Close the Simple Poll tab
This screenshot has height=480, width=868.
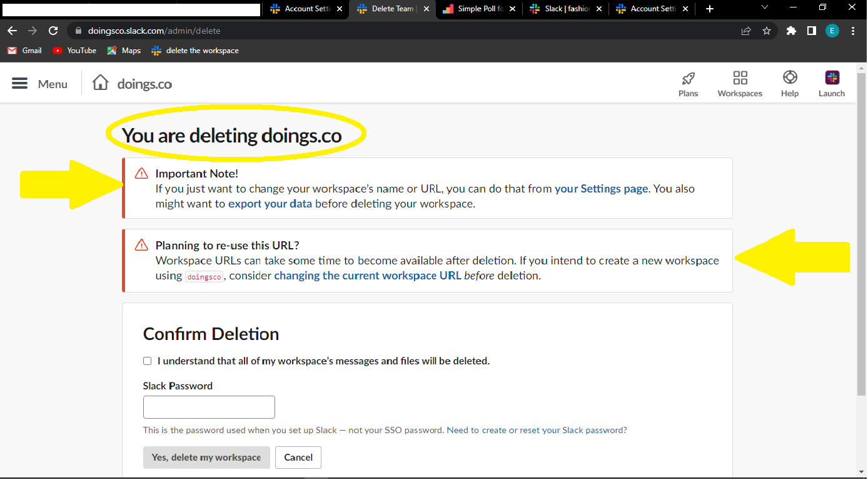point(512,9)
